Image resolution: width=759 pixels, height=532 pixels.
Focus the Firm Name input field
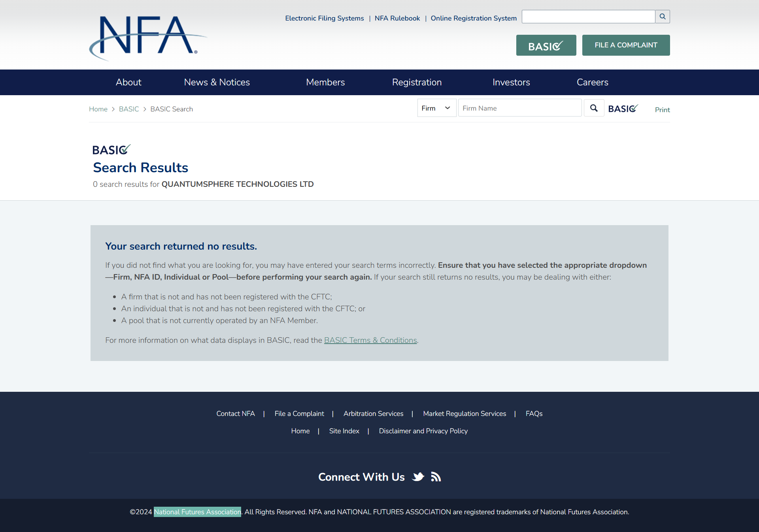coord(519,108)
